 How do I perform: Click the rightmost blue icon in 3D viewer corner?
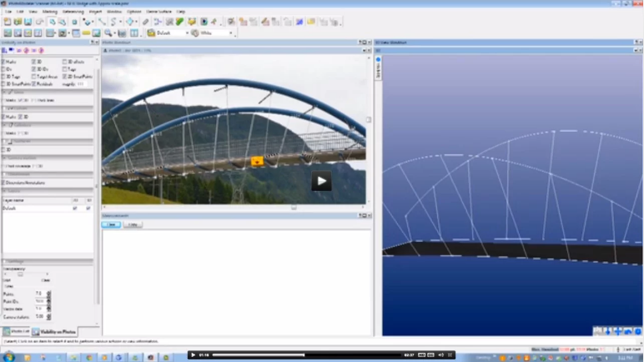pyautogui.click(x=637, y=331)
